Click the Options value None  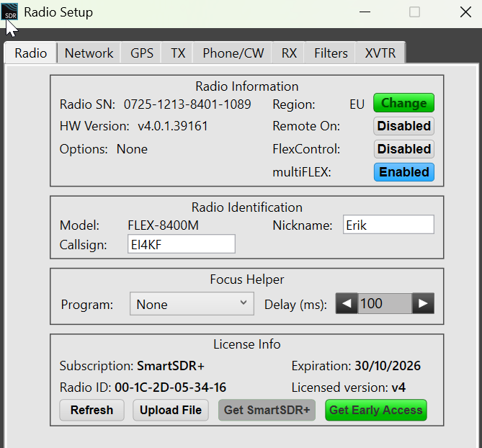click(132, 149)
